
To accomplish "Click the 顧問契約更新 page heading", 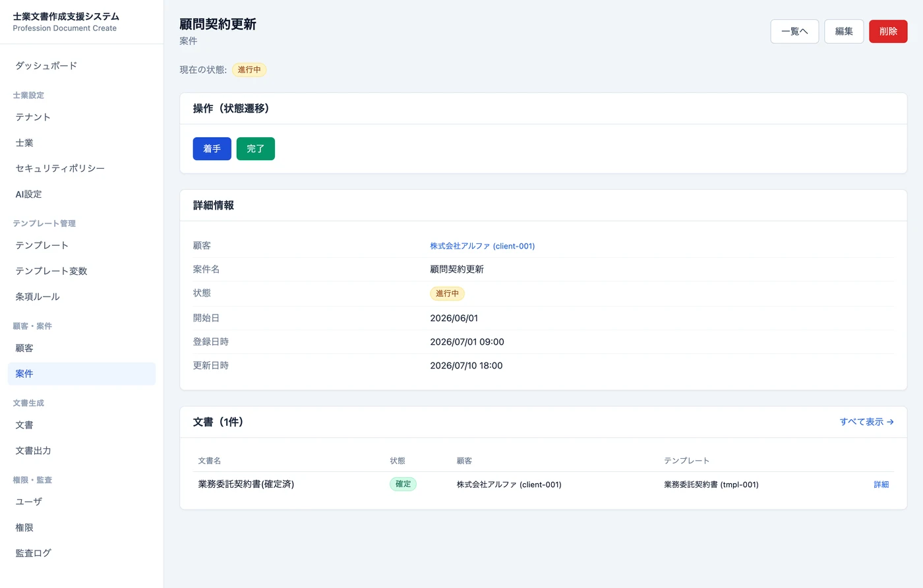I will 218,24.
